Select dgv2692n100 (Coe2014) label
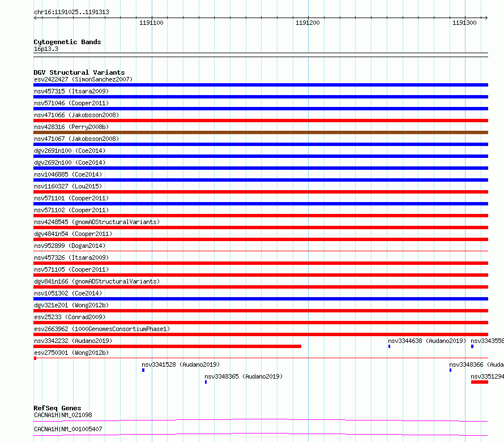 click(70, 162)
